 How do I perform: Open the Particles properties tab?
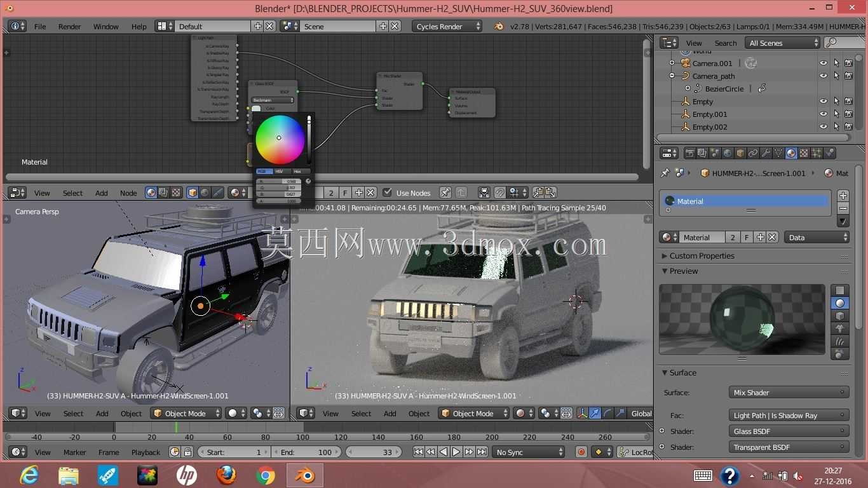(817, 153)
